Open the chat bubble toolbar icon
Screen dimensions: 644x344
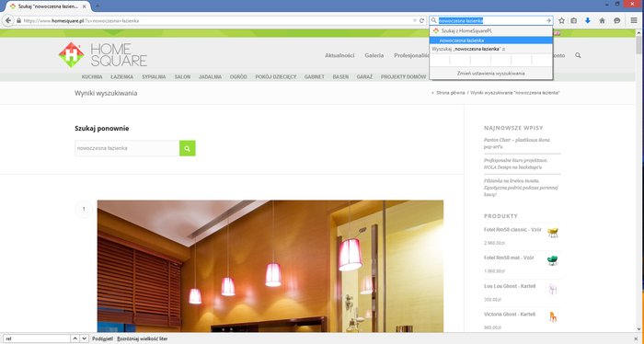coord(617,20)
